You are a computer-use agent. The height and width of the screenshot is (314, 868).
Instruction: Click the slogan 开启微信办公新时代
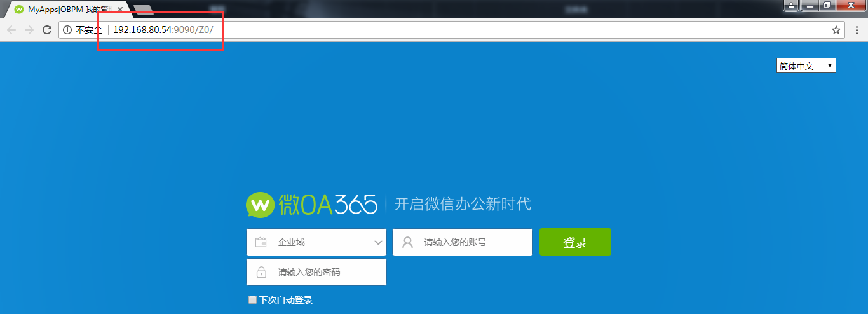[463, 205]
